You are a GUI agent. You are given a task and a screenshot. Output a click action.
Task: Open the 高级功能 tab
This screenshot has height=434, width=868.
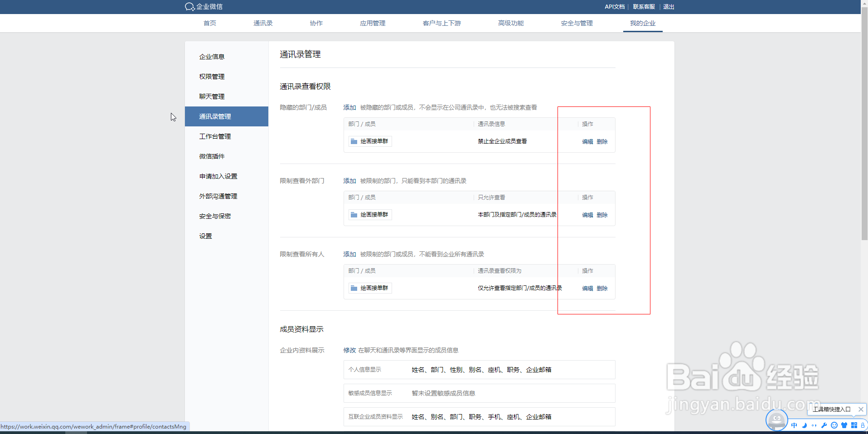(511, 23)
